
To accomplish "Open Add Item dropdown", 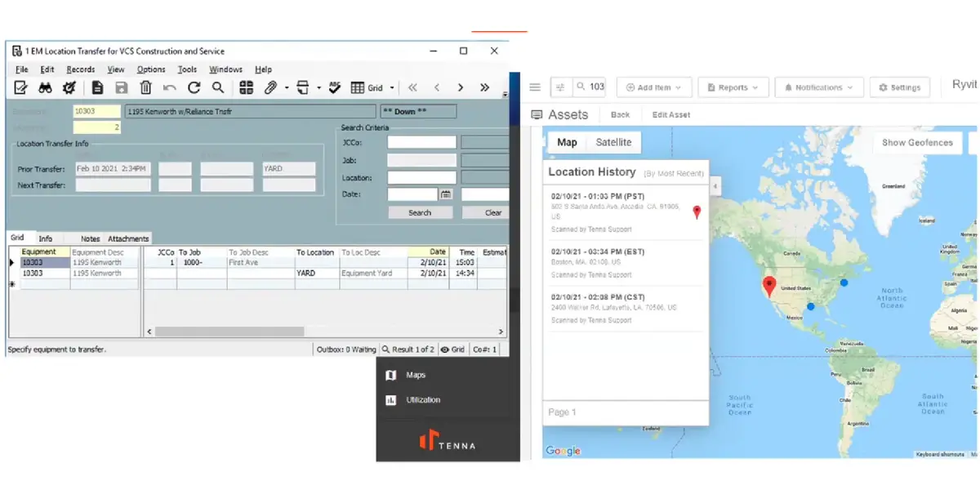I will click(x=654, y=87).
